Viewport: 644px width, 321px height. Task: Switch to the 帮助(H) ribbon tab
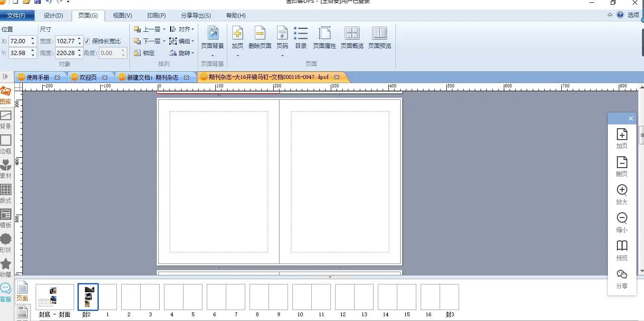pos(236,16)
